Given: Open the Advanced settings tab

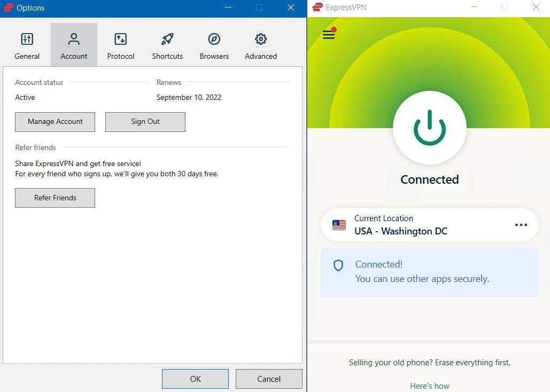Looking at the screenshot, I should point(261,45).
